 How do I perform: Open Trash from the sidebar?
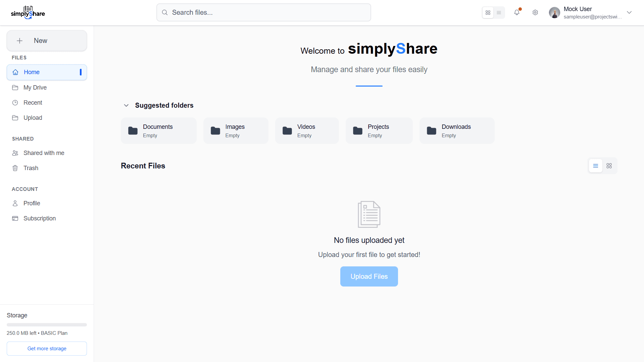[x=31, y=168]
